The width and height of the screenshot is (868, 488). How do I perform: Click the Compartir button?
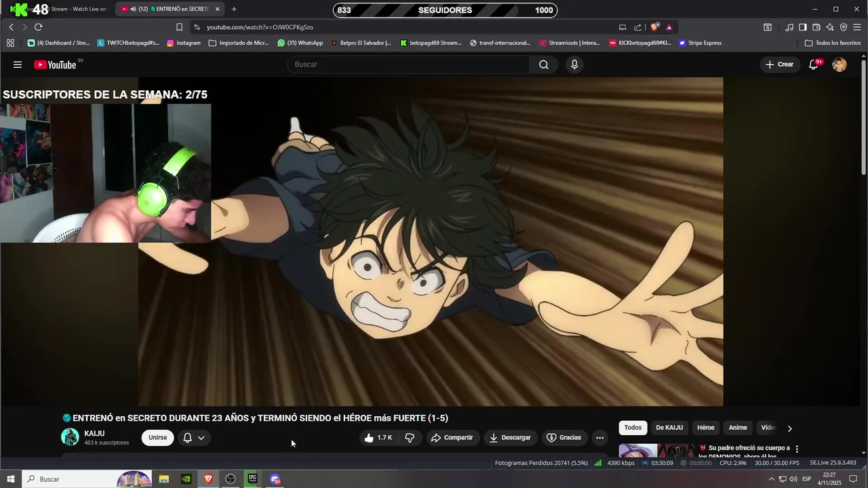[x=452, y=438]
